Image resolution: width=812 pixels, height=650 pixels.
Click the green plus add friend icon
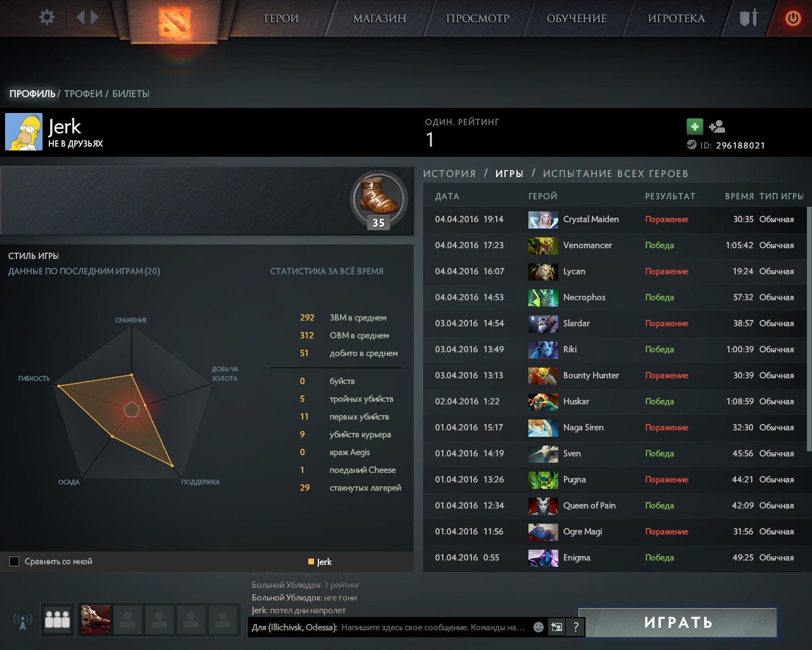(x=695, y=126)
